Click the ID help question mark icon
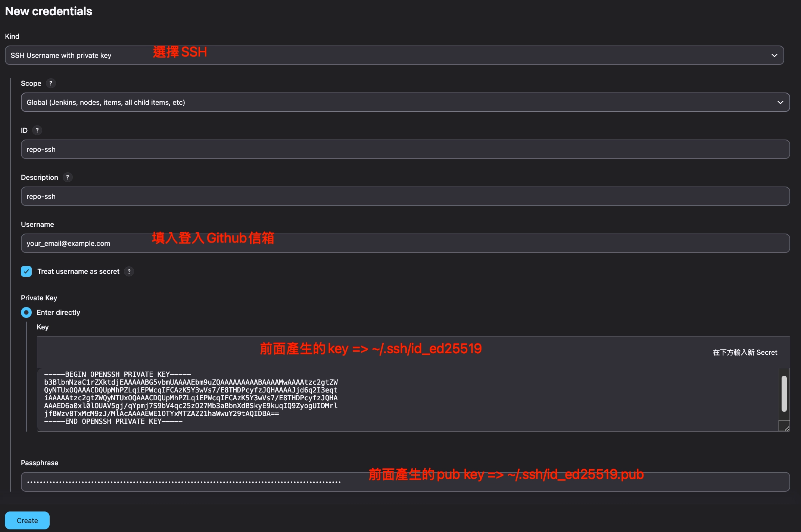Image resolution: width=801 pixels, height=532 pixels. coord(37,130)
